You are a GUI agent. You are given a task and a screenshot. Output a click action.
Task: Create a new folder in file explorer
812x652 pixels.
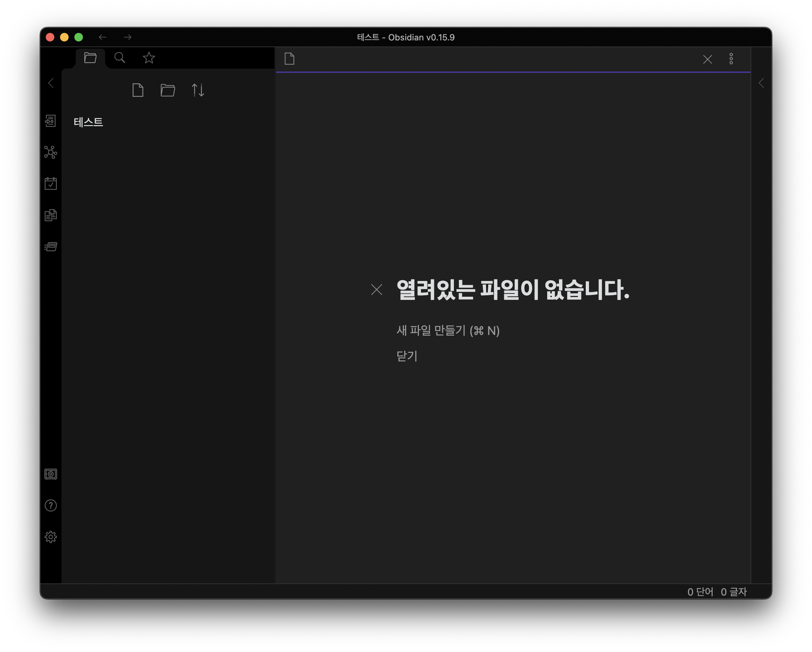tap(168, 90)
